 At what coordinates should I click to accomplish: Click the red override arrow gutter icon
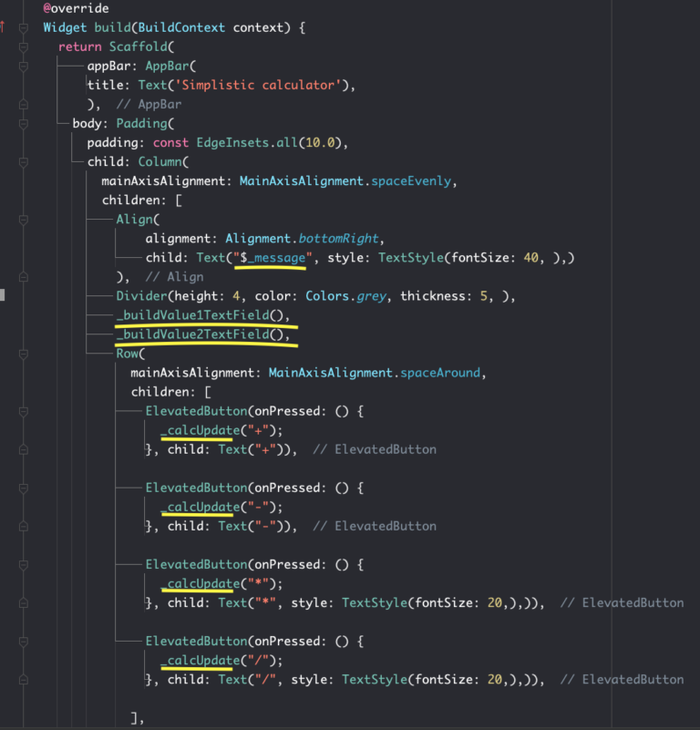[x=3, y=27]
